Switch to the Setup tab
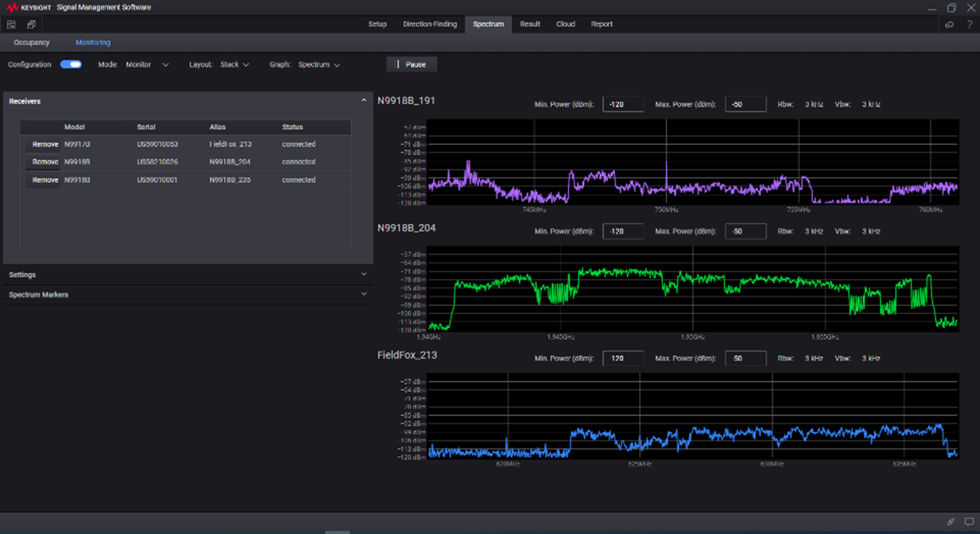This screenshot has height=534, width=980. click(x=378, y=24)
